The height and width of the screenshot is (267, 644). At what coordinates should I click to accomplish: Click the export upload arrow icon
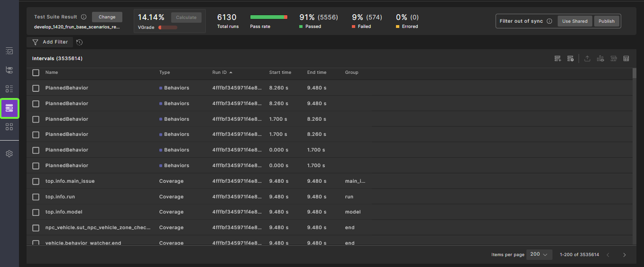click(587, 59)
